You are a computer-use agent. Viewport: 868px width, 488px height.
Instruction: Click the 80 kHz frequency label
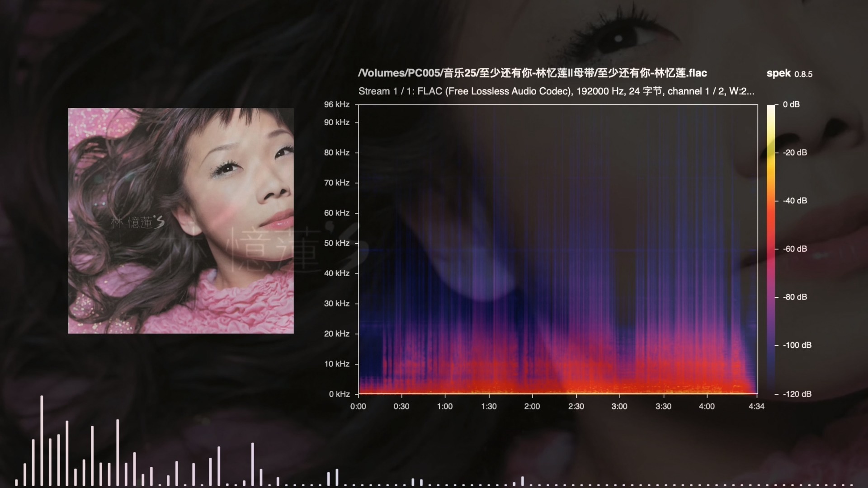pos(337,153)
